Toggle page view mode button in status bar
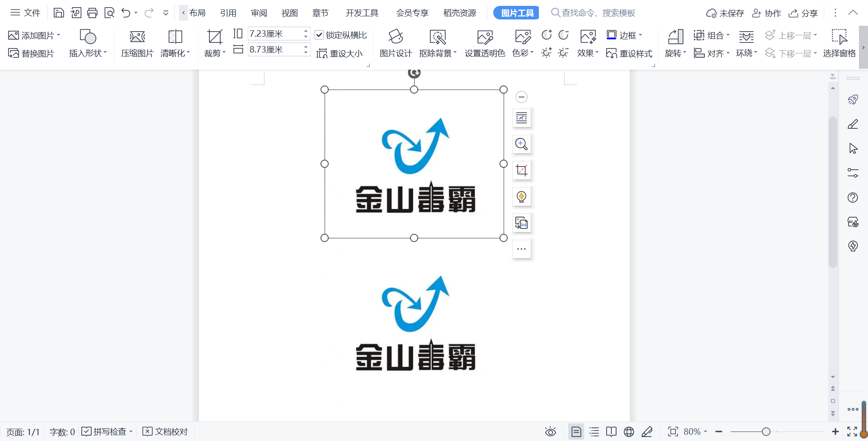This screenshot has width=868, height=441. [576, 432]
